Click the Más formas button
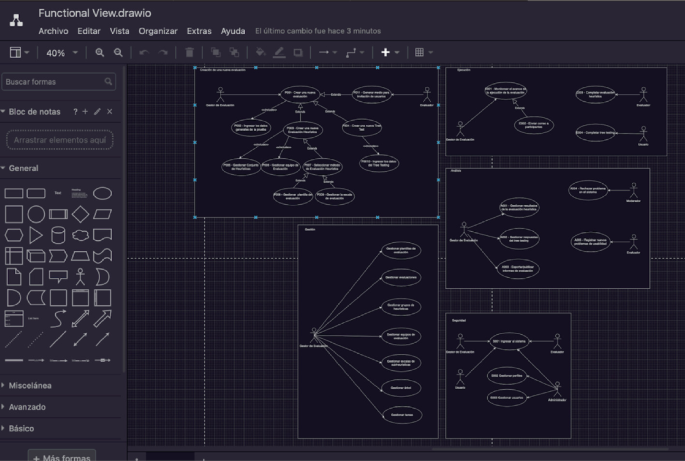685x461 pixels. (61, 456)
